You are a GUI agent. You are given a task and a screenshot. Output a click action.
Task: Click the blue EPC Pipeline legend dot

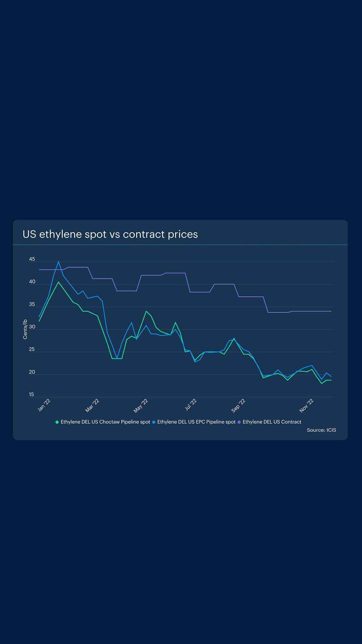(x=154, y=422)
